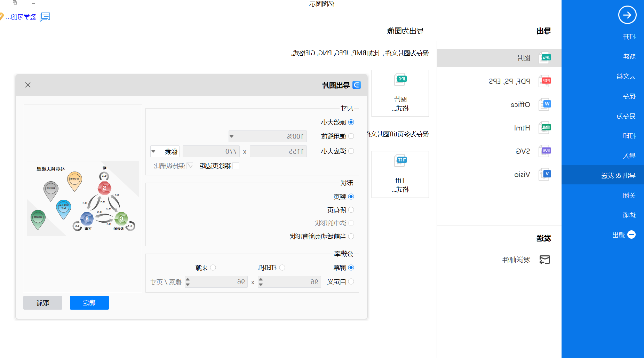Close the 导出图片 dialog
Image resolution: width=644 pixels, height=358 pixels.
(x=28, y=85)
